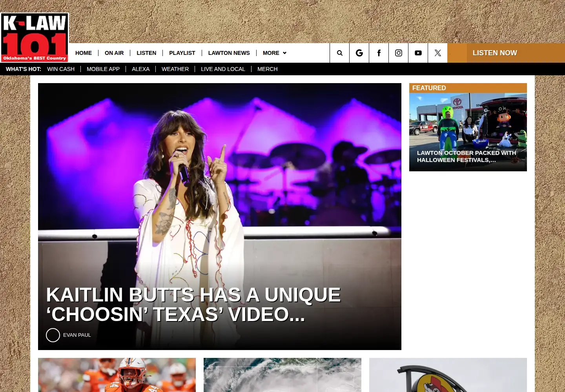The width and height of the screenshot is (565, 392).
Task: Click the K-LAW 101 station logo
Action: tap(35, 38)
